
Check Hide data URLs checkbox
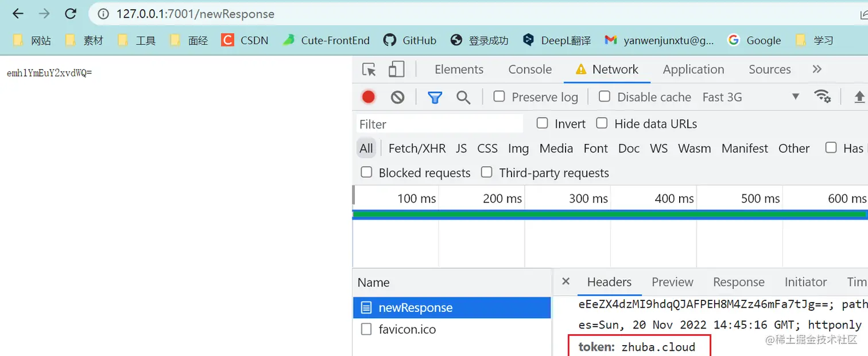tap(602, 123)
